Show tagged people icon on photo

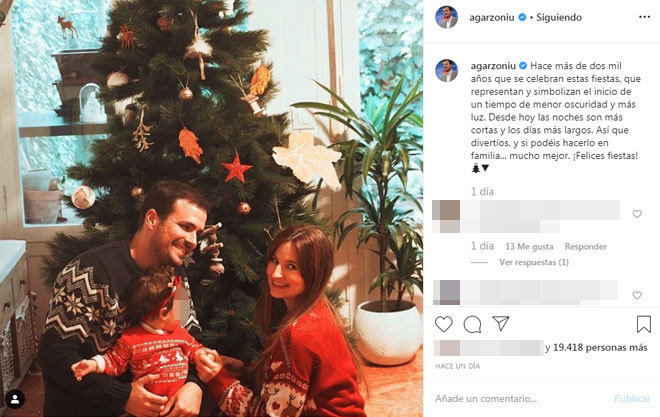pos(15,400)
